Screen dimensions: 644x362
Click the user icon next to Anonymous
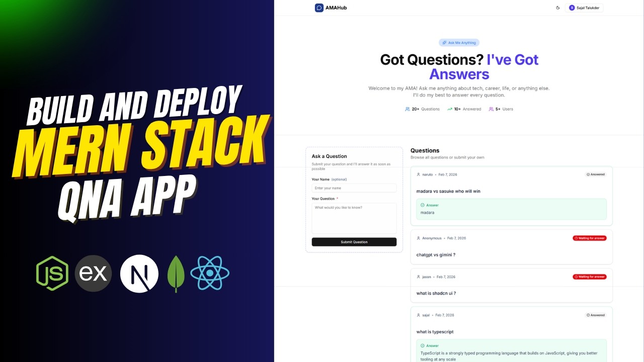coord(419,238)
